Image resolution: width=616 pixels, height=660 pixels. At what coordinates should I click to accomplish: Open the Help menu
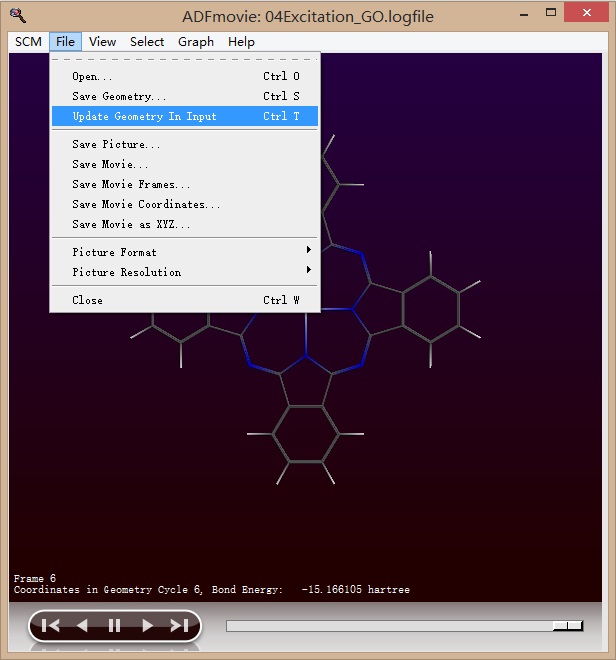tap(241, 42)
